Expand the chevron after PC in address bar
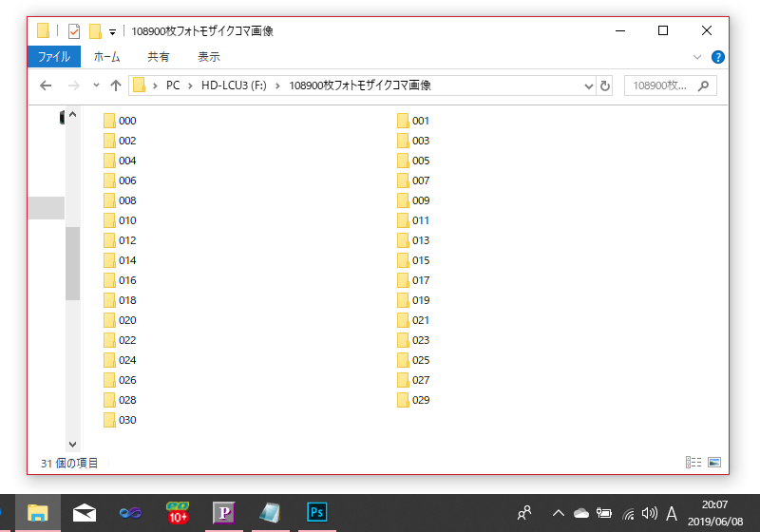The height and width of the screenshot is (532, 760). tap(191, 86)
